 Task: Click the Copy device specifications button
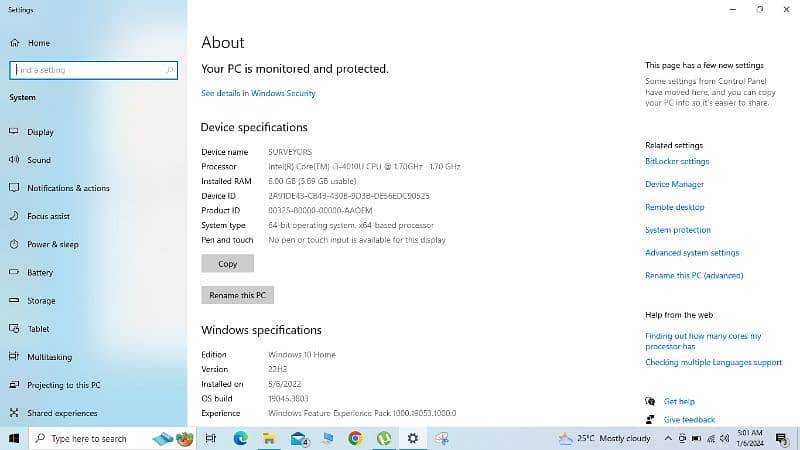click(227, 264)
